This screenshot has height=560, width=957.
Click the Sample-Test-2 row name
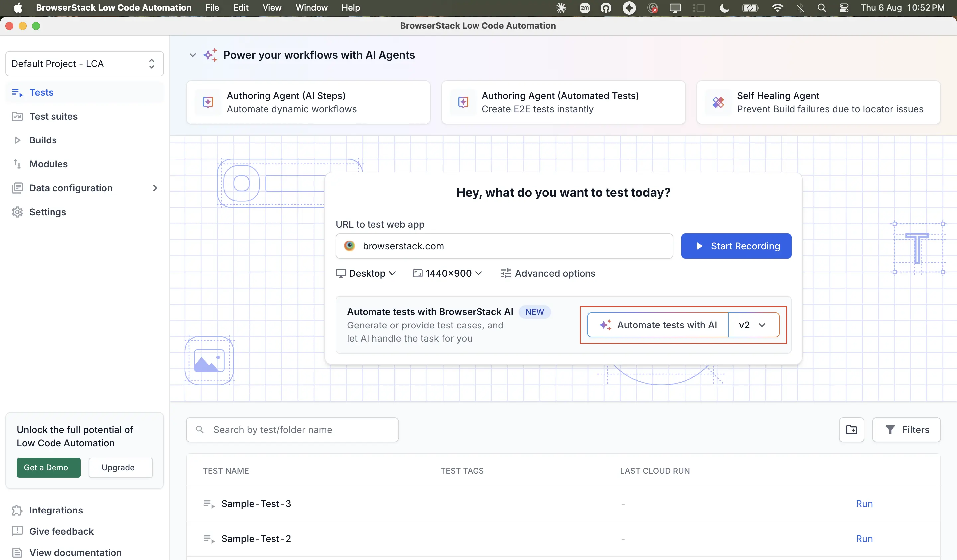pos(256,539)
